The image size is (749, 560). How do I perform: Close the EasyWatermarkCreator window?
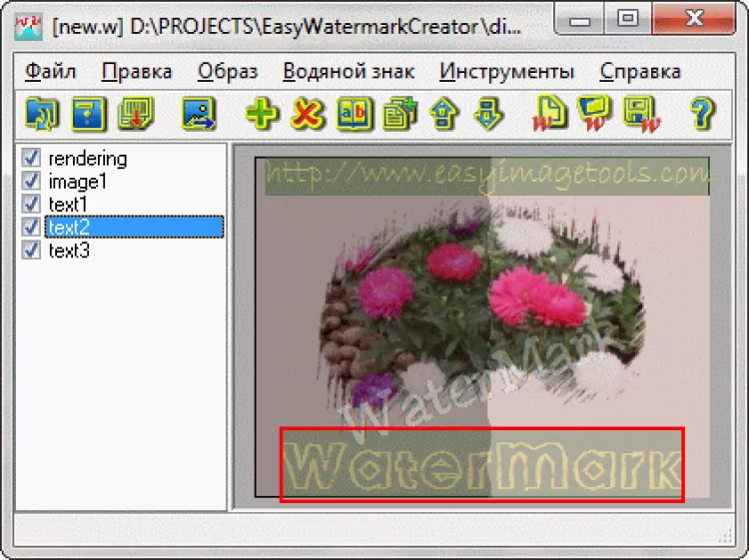coord(694,19)
